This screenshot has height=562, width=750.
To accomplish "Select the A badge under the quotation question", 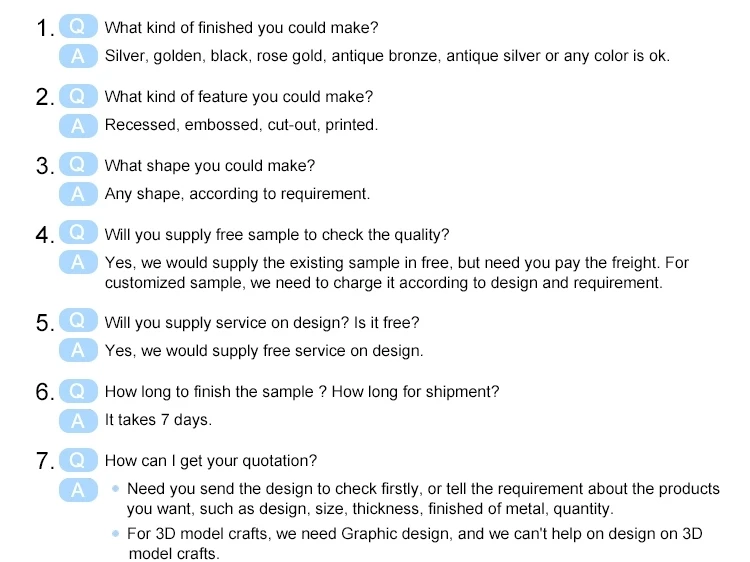I will click(78, 489).
